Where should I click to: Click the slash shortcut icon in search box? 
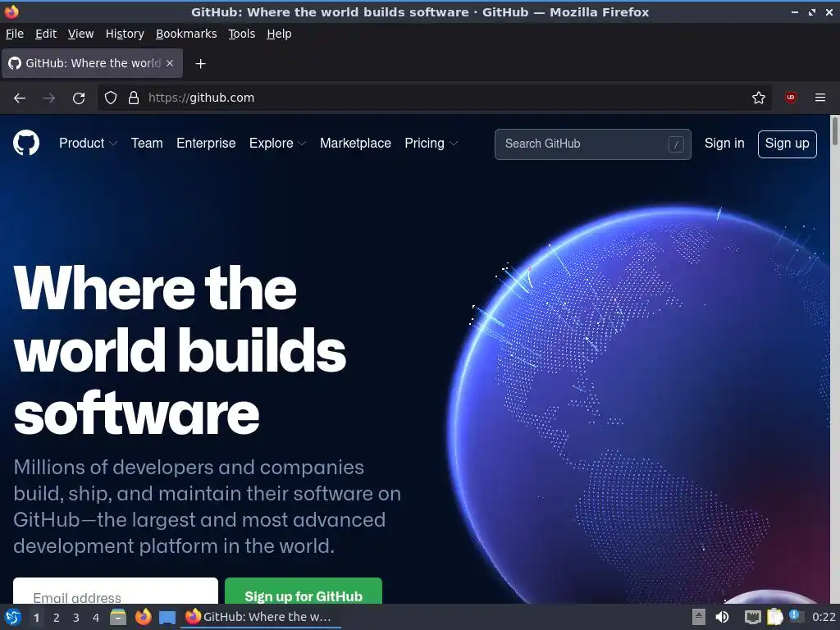pyautogui.click(x=676, y=144)
